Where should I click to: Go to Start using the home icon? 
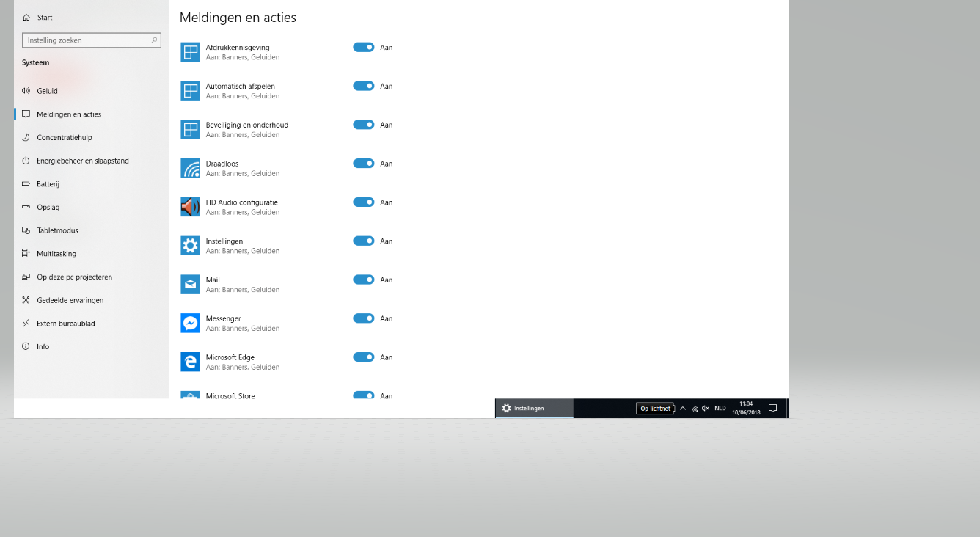[x=26, y=18]
